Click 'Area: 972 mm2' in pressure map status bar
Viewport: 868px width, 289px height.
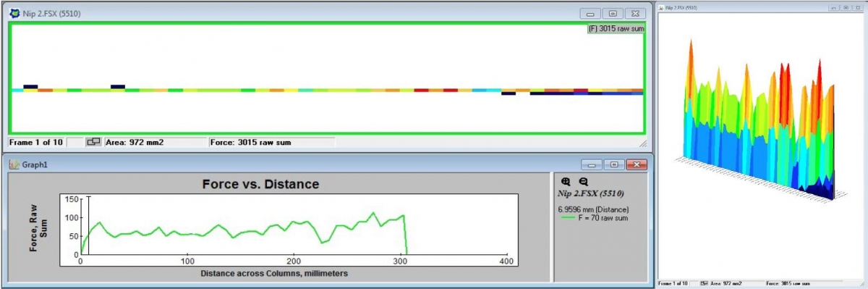[x=135, y=142]
